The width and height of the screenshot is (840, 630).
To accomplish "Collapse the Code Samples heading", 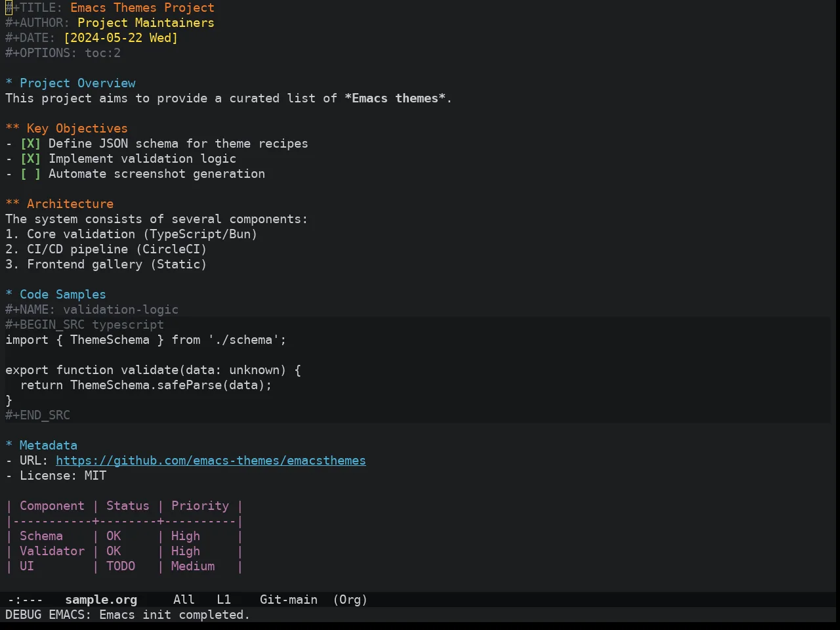I will [56, 295].
